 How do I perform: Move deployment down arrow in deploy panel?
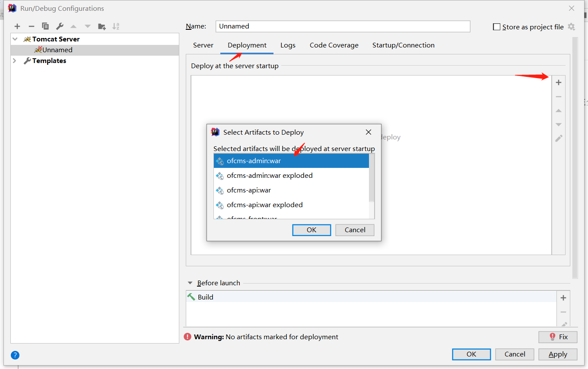tap(559, 125)
